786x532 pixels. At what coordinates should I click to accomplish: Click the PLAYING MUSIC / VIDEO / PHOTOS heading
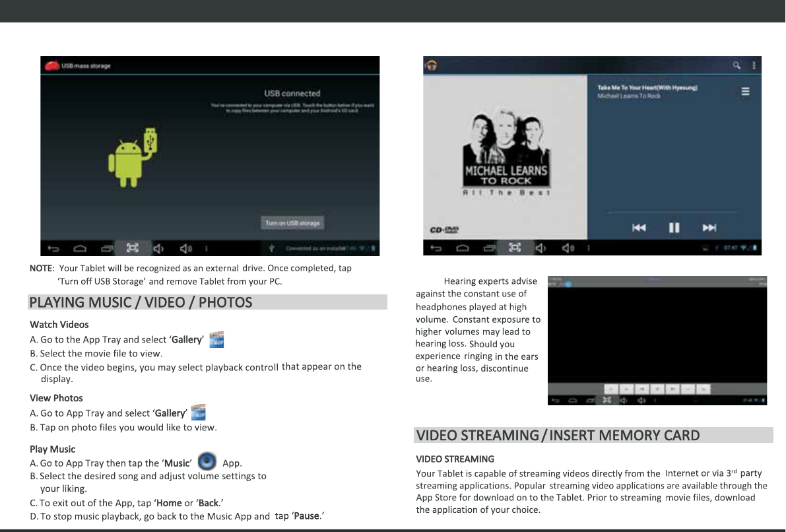[x=141, y=302]
